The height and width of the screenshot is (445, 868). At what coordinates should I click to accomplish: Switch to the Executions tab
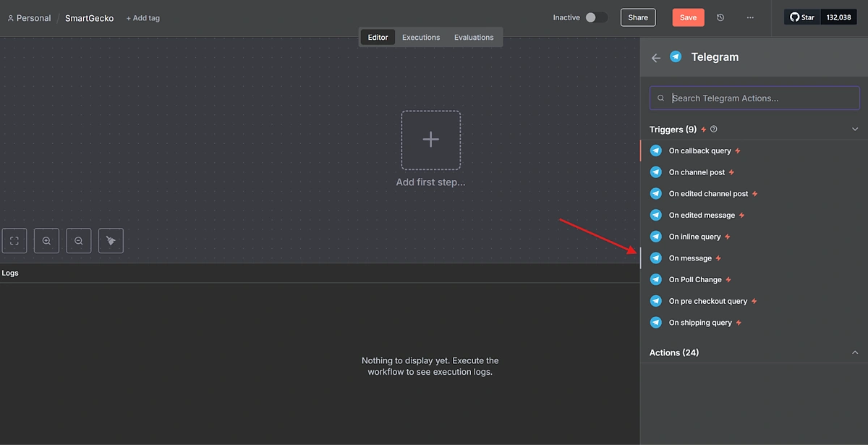click(x=421, y=37)
